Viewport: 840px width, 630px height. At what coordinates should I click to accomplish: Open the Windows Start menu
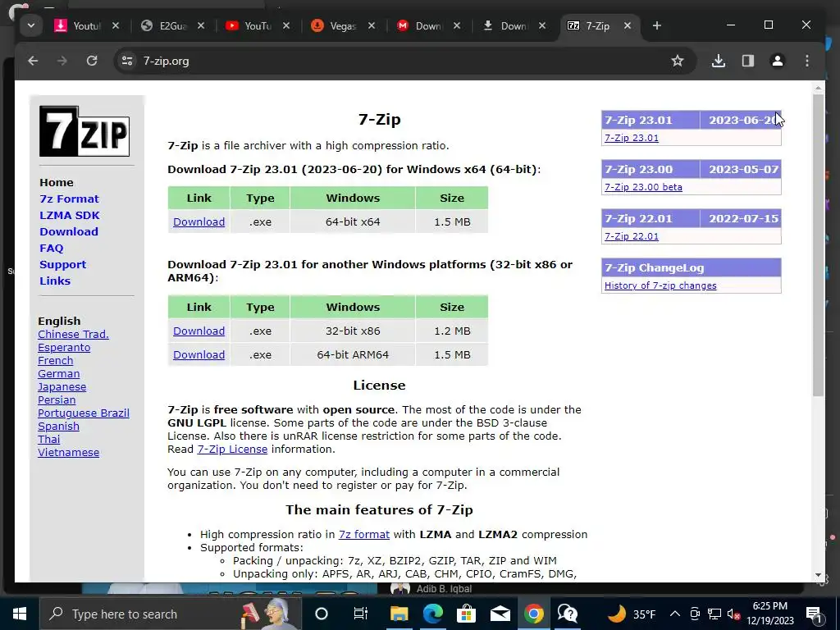click(x=20, y=614)
